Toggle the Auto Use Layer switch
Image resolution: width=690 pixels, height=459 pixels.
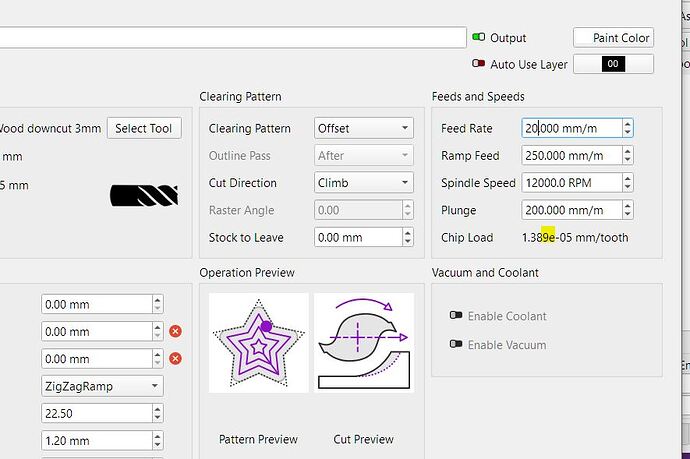click(x=478, y=65)
